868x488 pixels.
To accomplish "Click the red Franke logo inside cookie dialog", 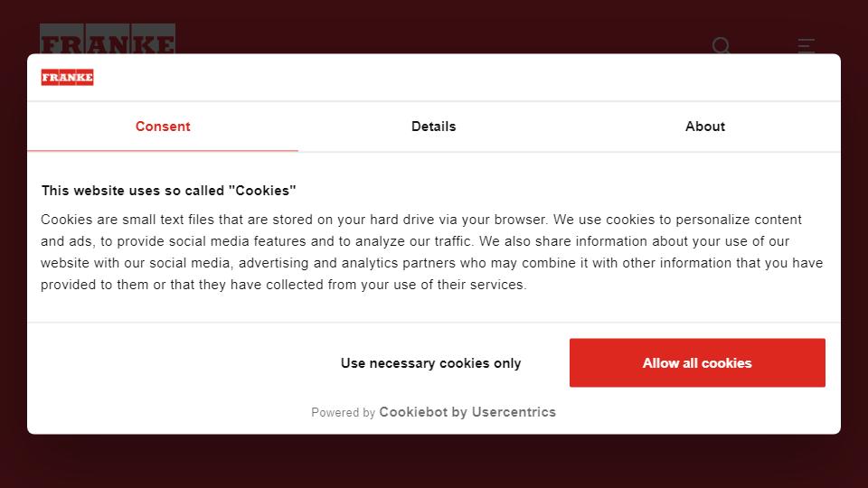I will [67, 78].
